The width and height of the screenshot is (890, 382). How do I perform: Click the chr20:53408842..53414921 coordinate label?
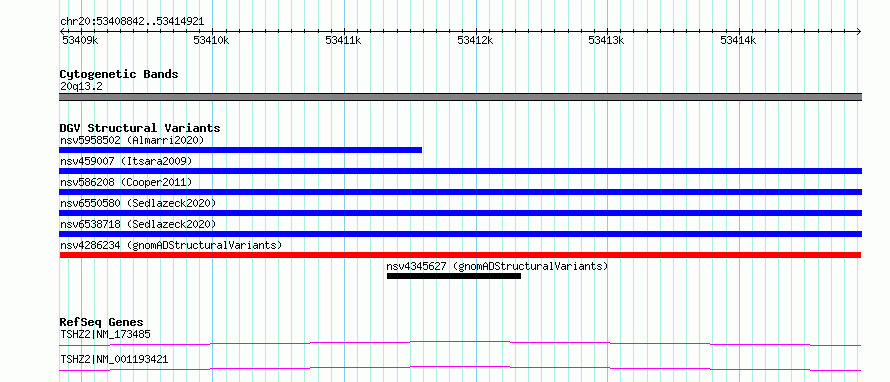coord(132,22)
